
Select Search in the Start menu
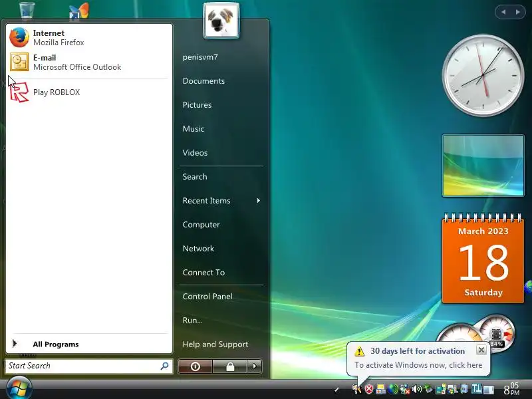click(195, 177)
